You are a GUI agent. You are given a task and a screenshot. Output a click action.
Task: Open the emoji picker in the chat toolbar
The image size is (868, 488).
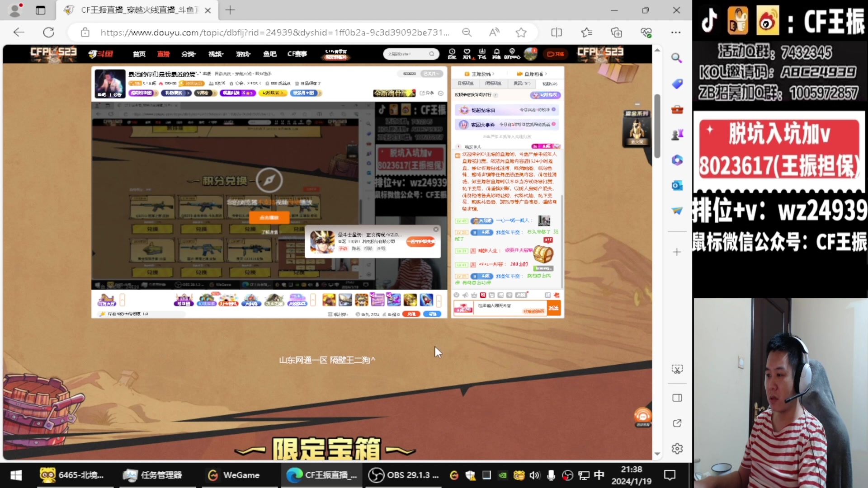tap(457, 295)
